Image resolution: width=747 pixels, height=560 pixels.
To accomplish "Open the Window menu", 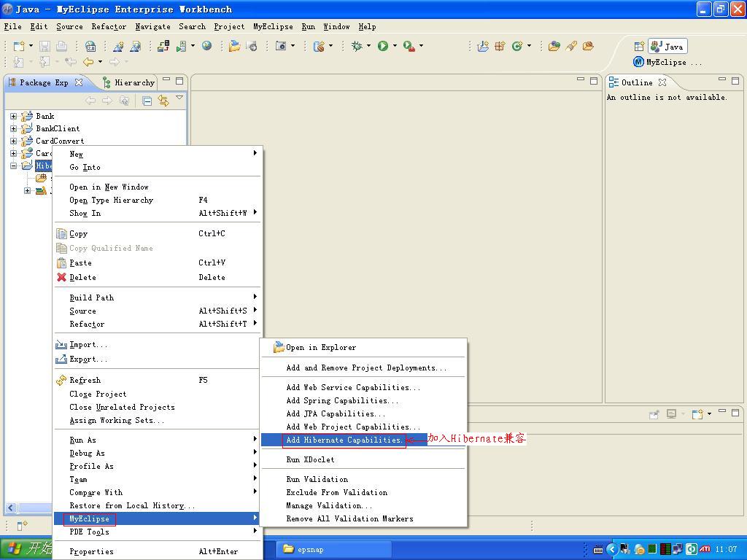I will coord(336,27).
